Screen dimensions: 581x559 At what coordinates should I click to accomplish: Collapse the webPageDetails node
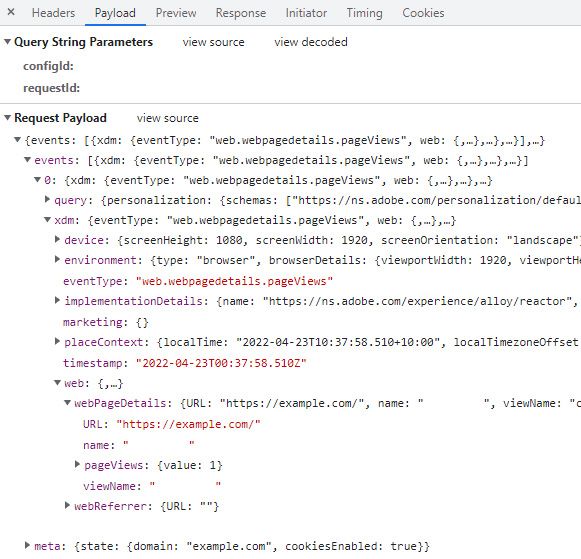pos(67,402)
